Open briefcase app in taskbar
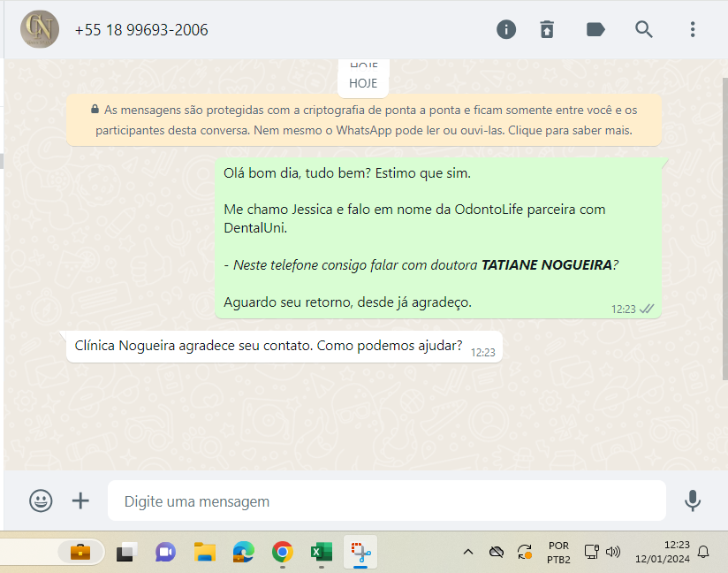This screenshot has height=573, width=728. [80, 552]
